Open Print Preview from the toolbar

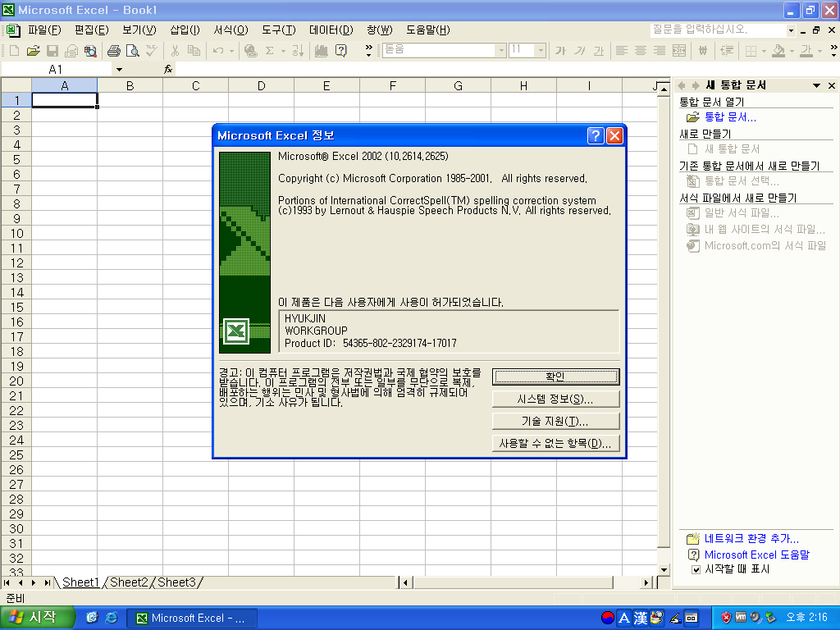tap(132, 51)
